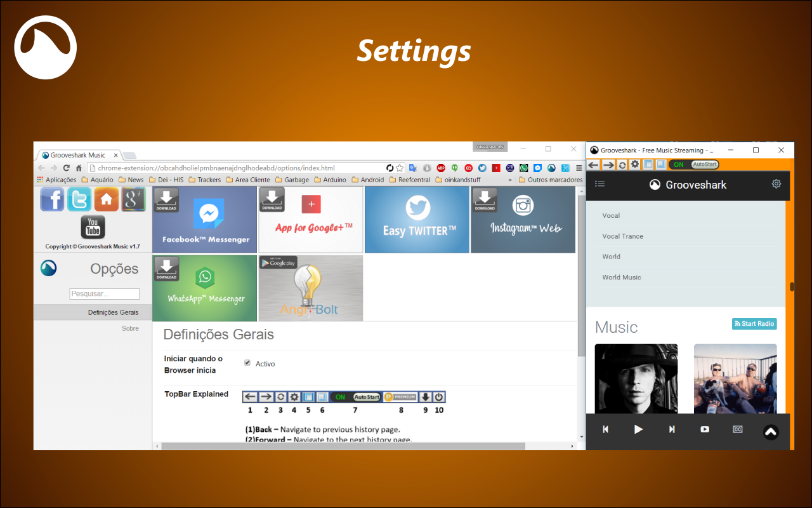Open the black-and-white hat portrait album thumbnail
812x508 pixels.
[x=636, y=379]
